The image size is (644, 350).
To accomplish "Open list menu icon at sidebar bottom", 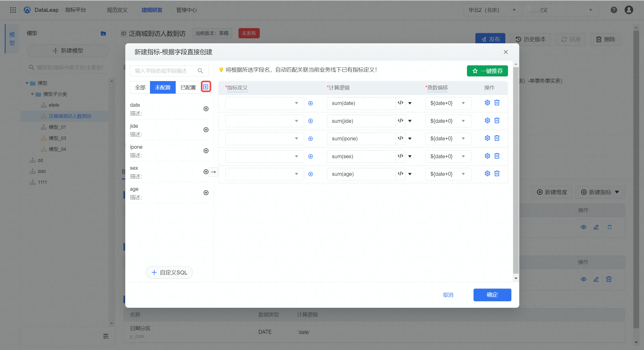I will click(106, 336).
